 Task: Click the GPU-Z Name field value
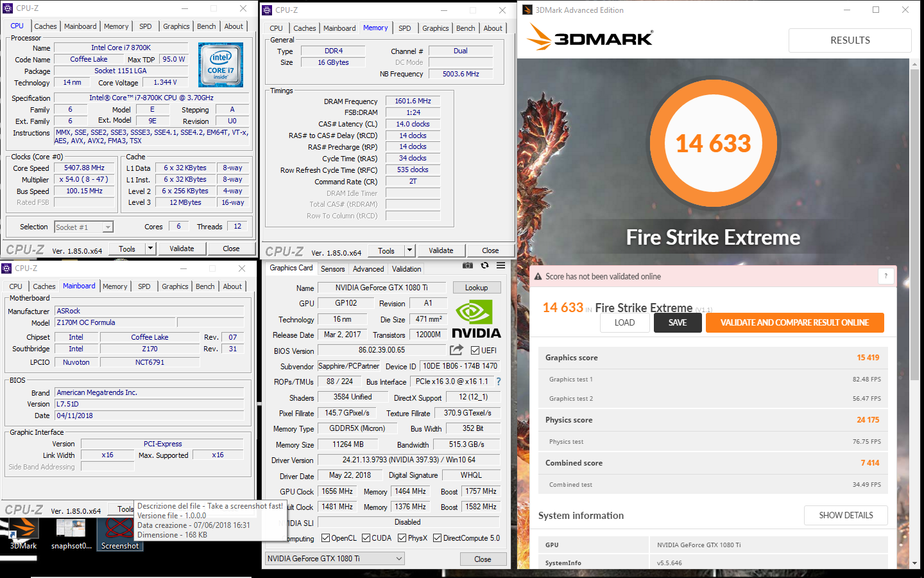click(x=381, y=288)
